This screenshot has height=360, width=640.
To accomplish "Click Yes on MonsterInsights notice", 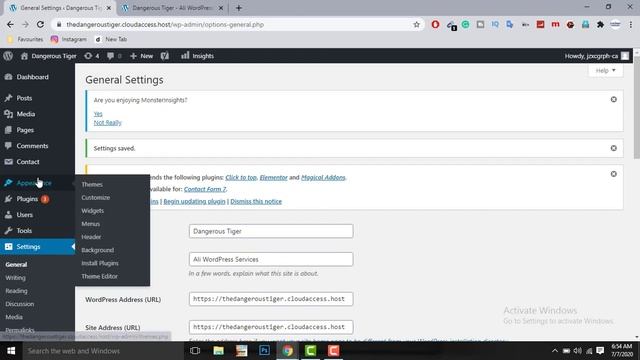I will tap(98, 114).
